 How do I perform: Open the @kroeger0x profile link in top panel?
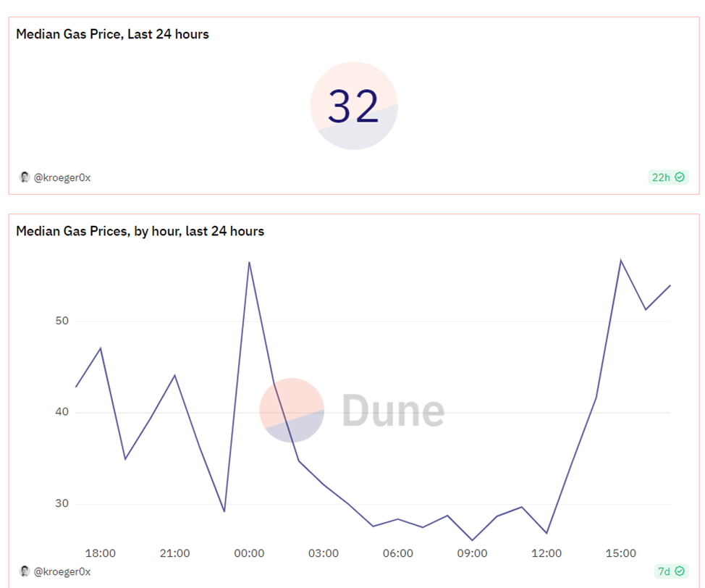point(62,177)
